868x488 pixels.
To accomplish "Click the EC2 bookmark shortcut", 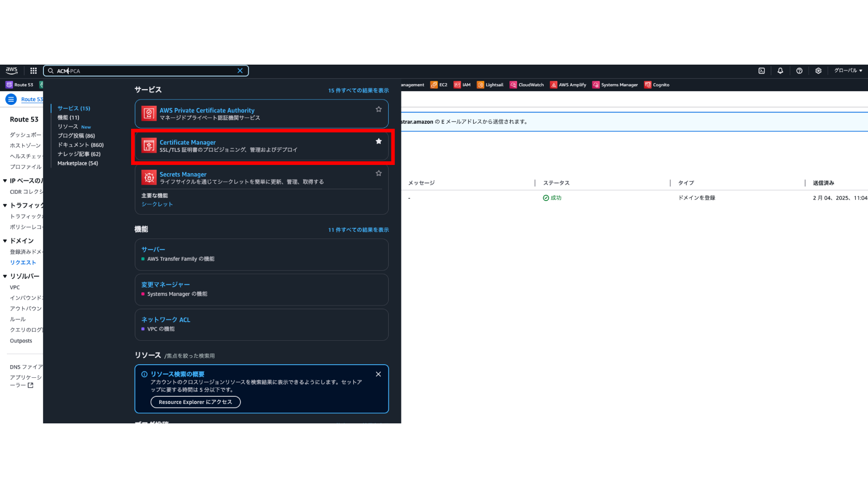I will pos(439,84).
